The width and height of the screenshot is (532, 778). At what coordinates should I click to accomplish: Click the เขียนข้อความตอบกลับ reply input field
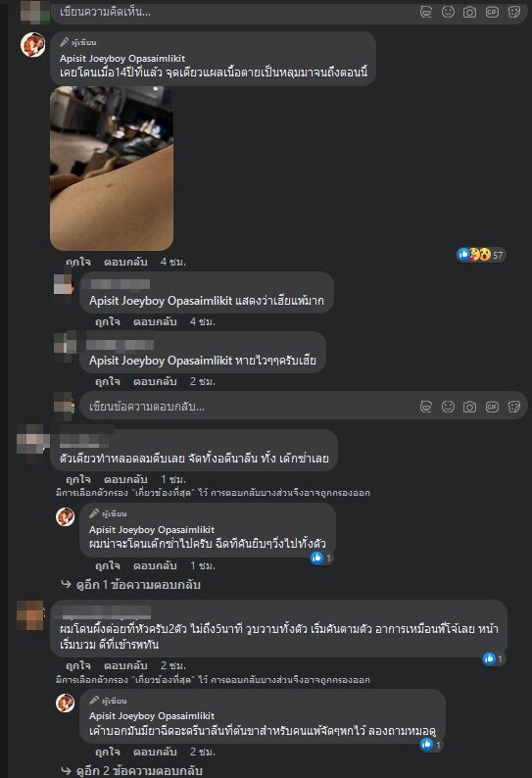303,407
